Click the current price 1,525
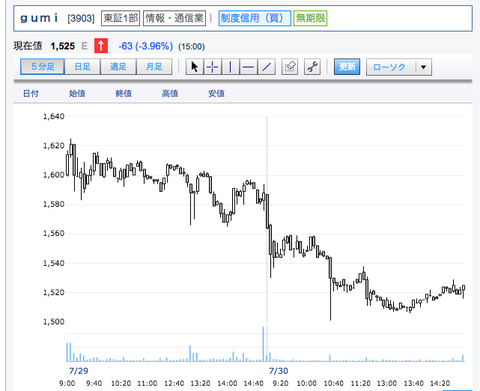Screen dimensions: 480x391 tap(63, 46)
